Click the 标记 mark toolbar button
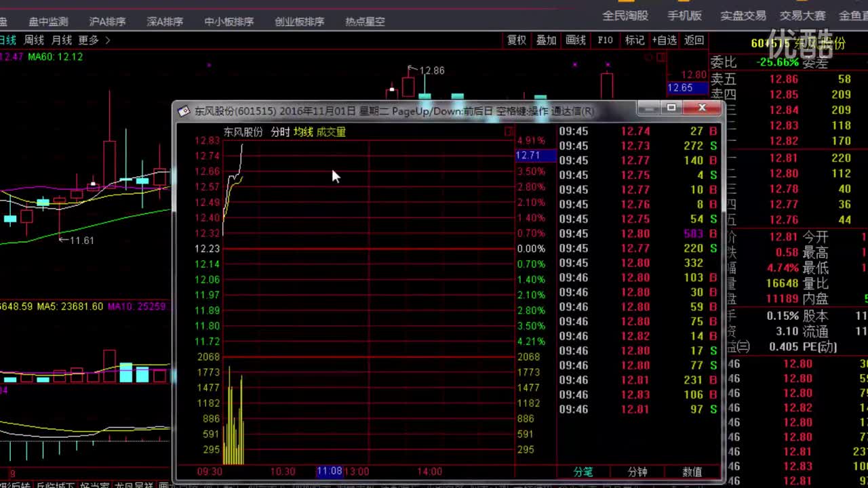Viewport: 868px width, 488px height. coord(635,41)
